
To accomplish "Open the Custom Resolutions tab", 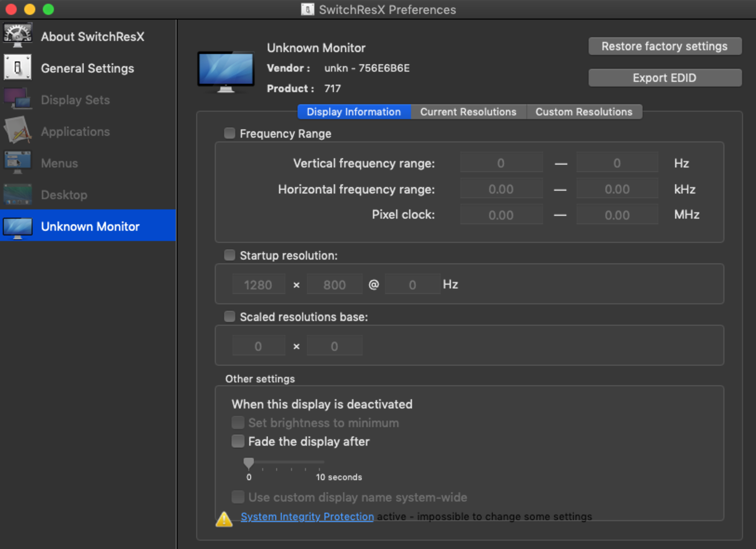I will tap(584, 112).
